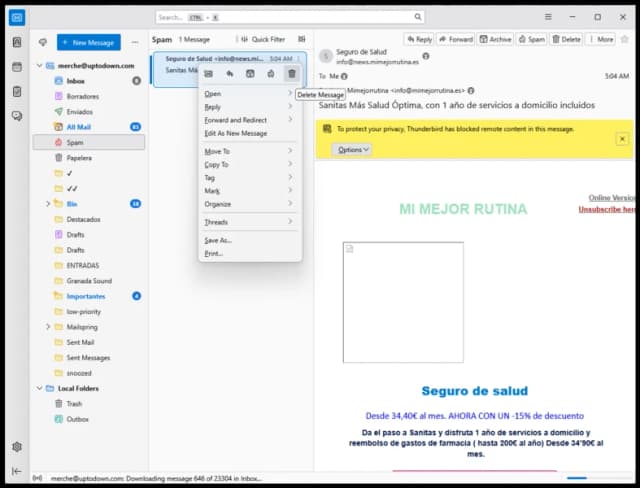Expand the Threads submenu

click(249, 222)
